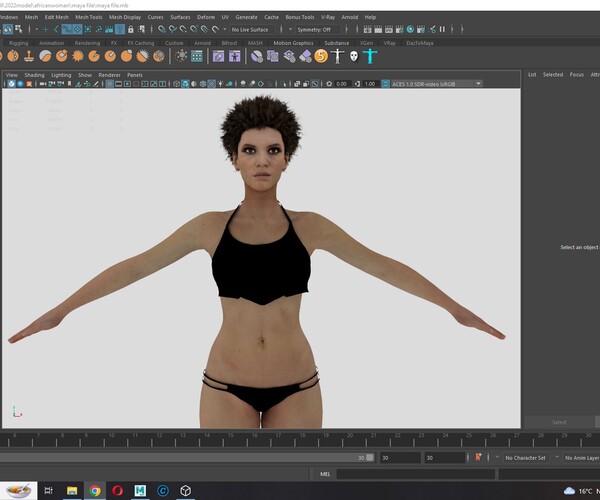
Task: Open the viewport Shading menu
Action: click(34, 75)
